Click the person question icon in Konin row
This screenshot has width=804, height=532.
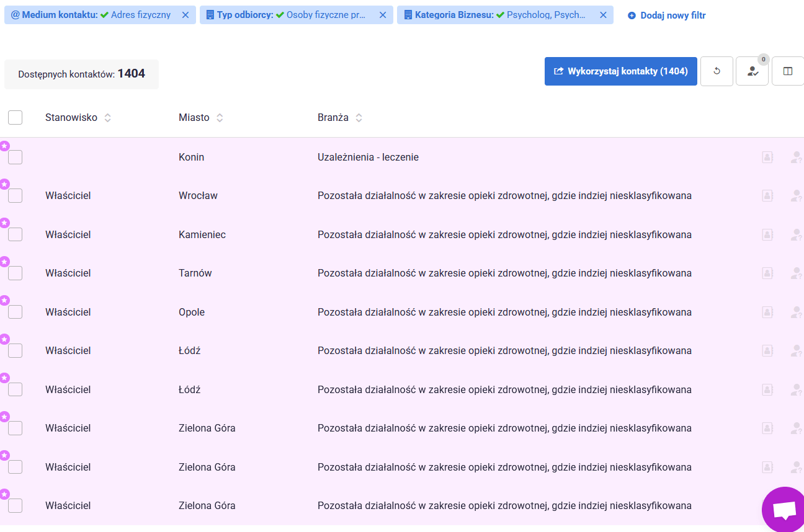(x=797, y=157)
